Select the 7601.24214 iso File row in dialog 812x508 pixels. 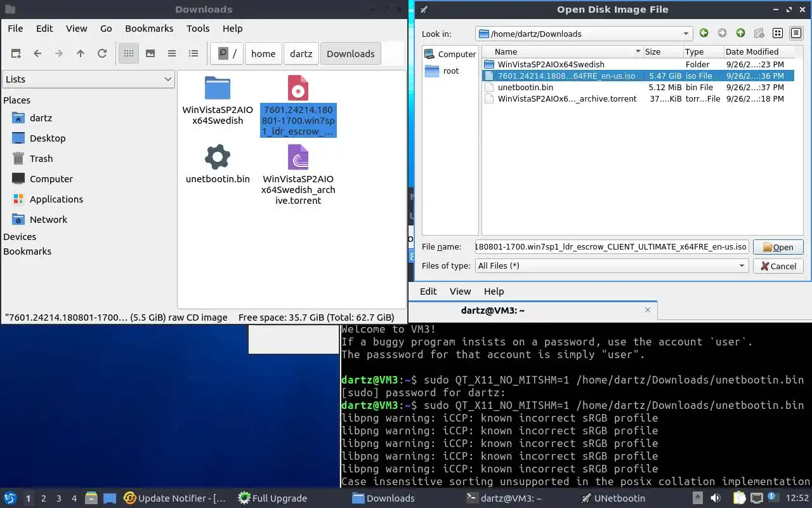tap(638, 76)
